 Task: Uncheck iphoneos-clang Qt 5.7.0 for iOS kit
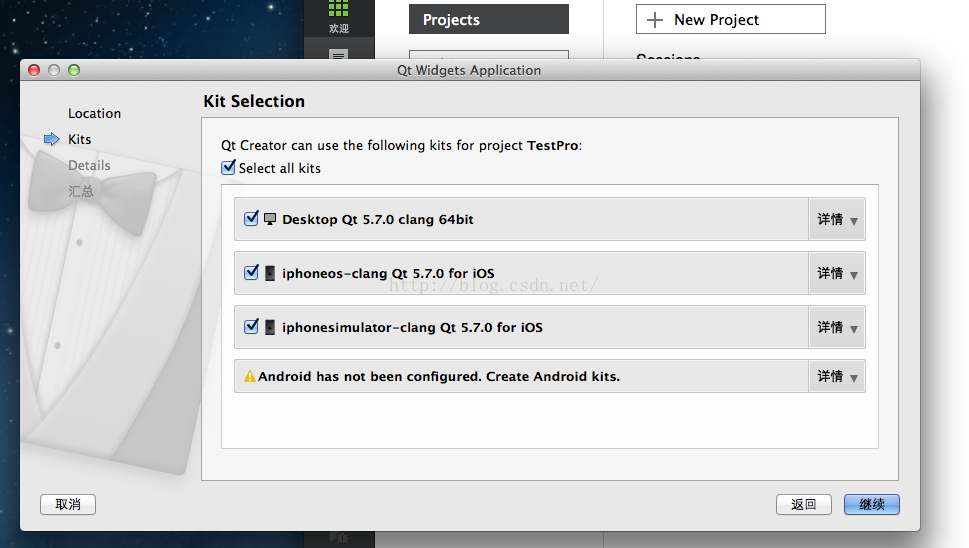tap(252, 272)
